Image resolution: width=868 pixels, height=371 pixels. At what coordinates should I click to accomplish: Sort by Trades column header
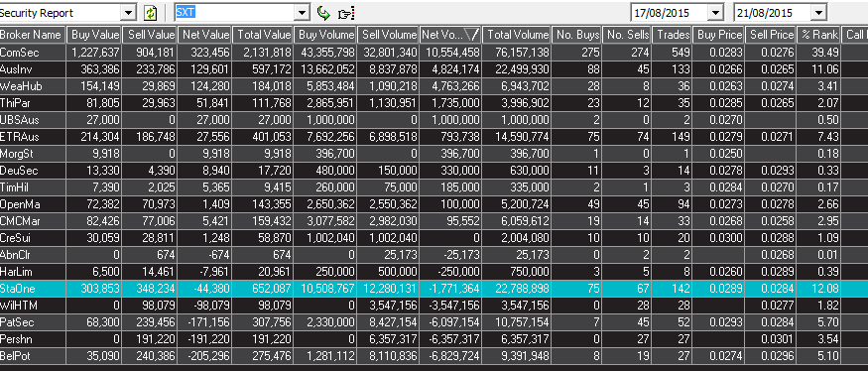(672, 35)
